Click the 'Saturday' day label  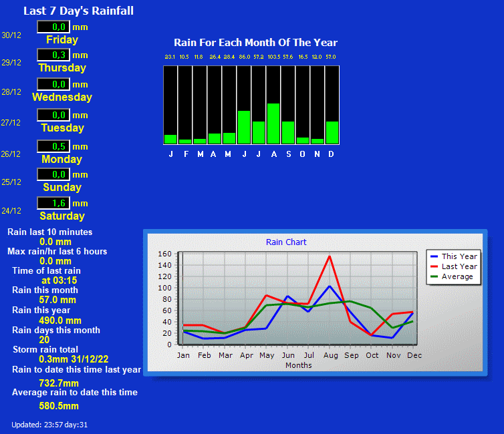tap(62, 216)
